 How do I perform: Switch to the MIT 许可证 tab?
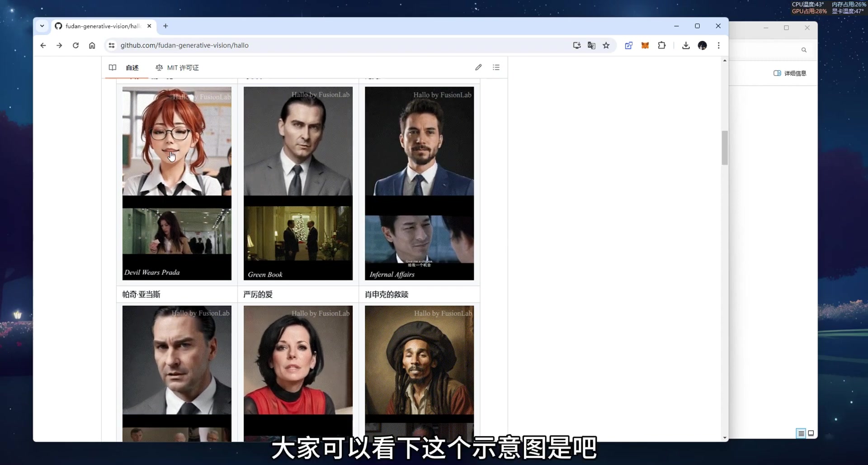pyautogui.click(x=177, y=67)
